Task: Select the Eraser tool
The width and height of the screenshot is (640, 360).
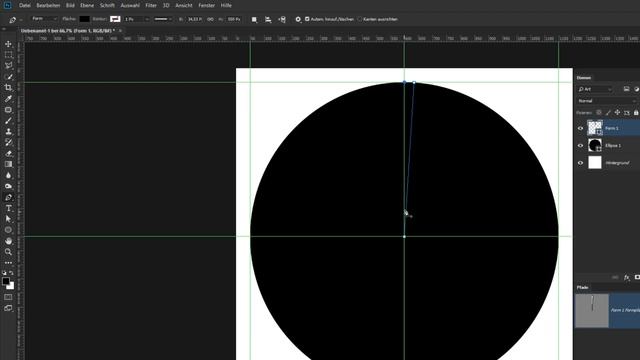Action: tap(8, 153)
